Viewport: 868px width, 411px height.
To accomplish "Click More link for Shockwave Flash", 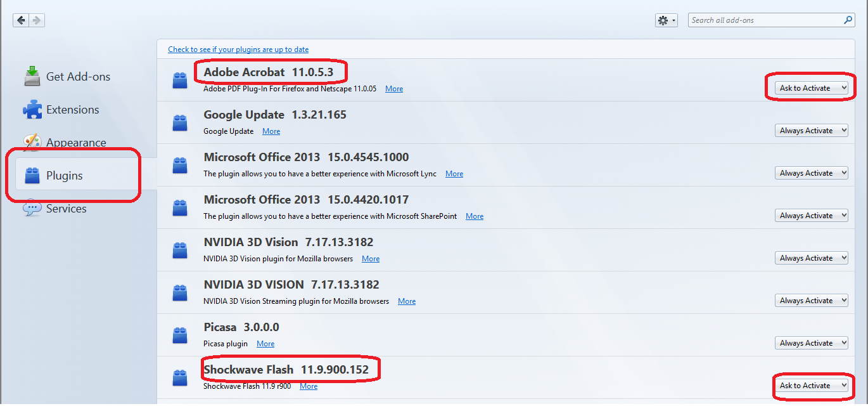I will click(x=309, y=386).
